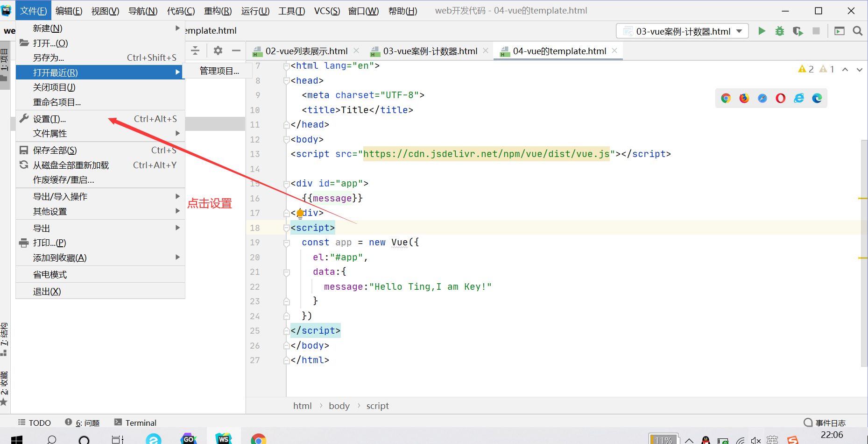Open Windows Start menu
Viewport: 868px width, 444px height.
click(x=17, y=439)
